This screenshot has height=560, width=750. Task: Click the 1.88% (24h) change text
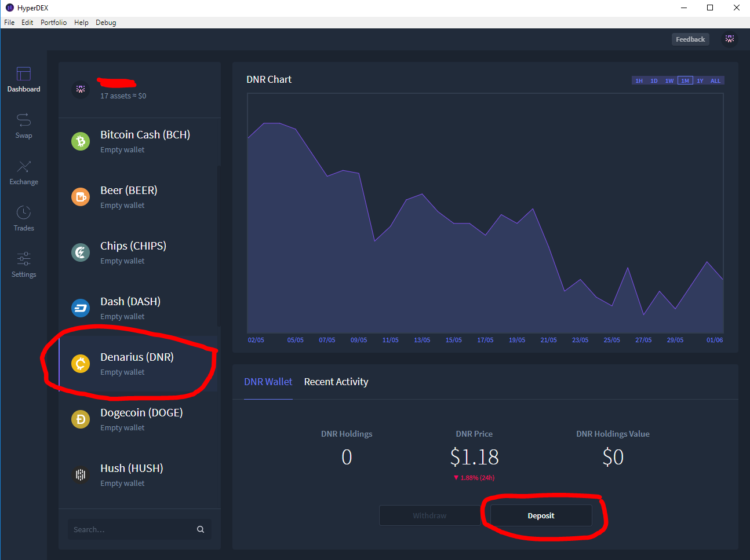[x=474, y=478]
